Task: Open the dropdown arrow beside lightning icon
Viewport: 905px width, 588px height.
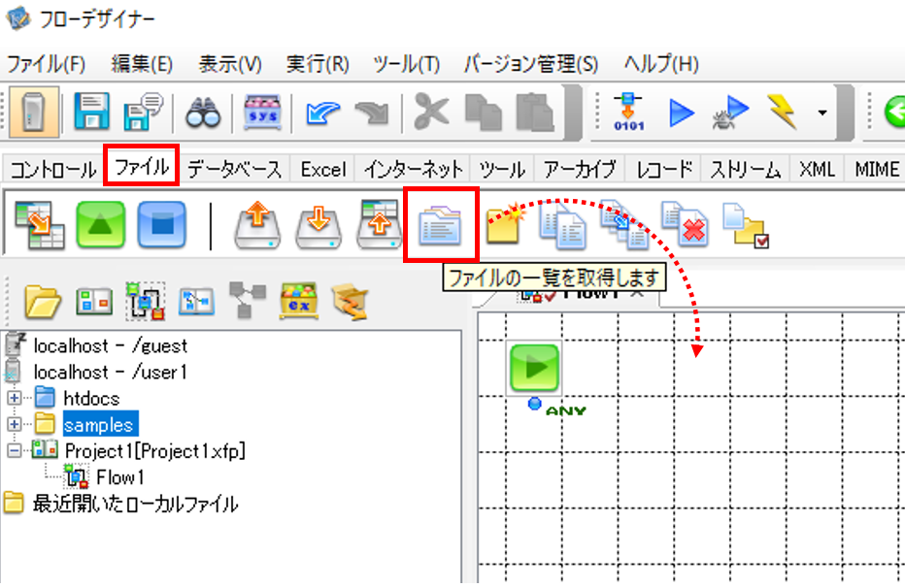Action: (821, 113)
